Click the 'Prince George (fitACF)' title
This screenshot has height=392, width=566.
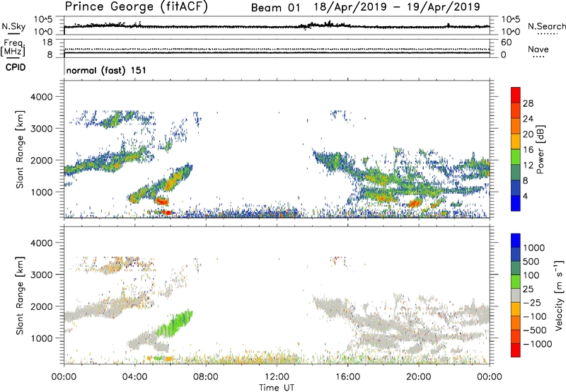pyautogui.click(x=136, y=7)
